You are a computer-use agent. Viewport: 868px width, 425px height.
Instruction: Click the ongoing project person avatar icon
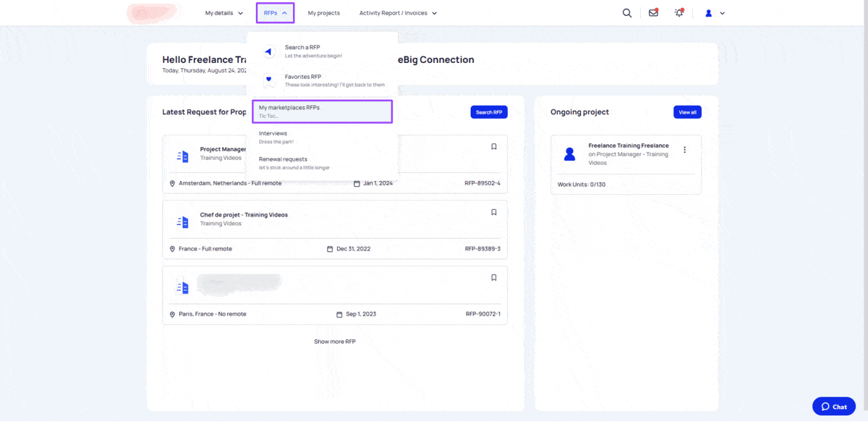pos(570,153)
